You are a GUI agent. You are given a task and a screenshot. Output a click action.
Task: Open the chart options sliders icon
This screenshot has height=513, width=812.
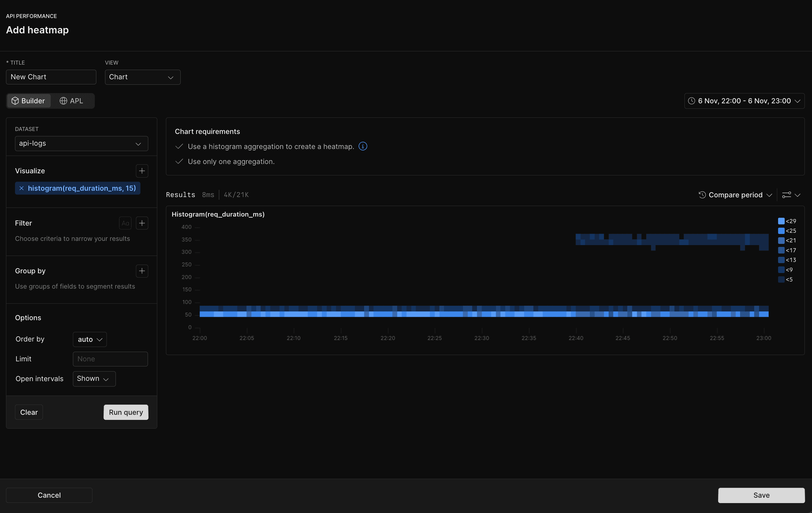(x=786, y=195)
